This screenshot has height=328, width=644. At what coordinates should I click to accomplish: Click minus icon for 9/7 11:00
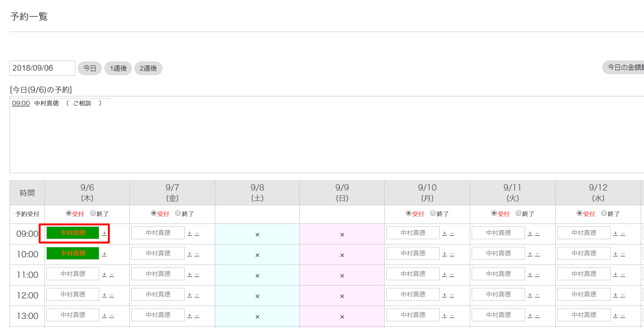click(x=197, y=275)
